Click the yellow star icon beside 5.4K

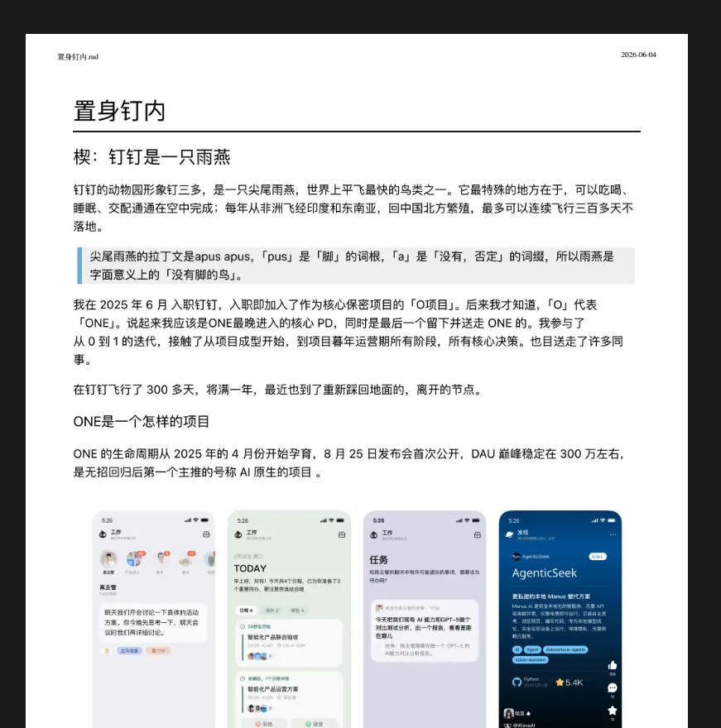[560, 682]
